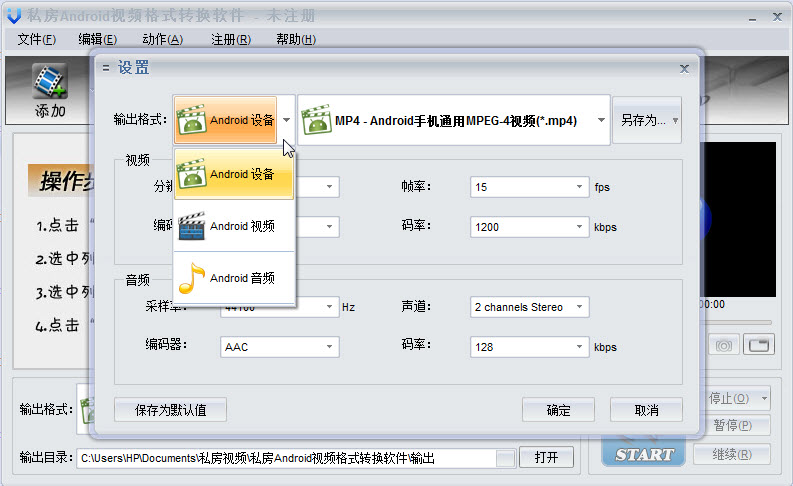
Task: Click the snapshot camera icon under the preview
Action: coord(724,345)
